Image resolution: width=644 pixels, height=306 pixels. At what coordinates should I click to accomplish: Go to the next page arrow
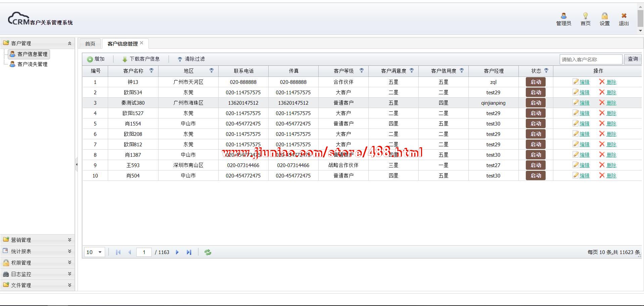pos(177,252)
